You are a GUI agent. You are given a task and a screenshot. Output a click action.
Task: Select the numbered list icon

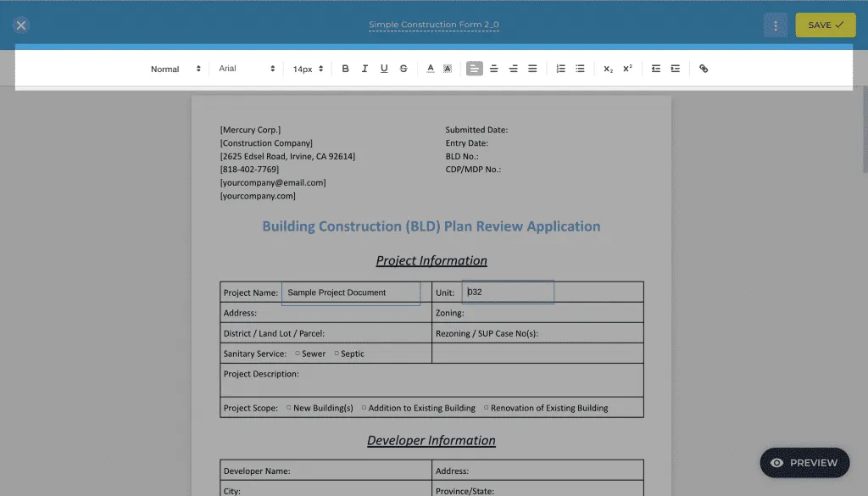559,68
